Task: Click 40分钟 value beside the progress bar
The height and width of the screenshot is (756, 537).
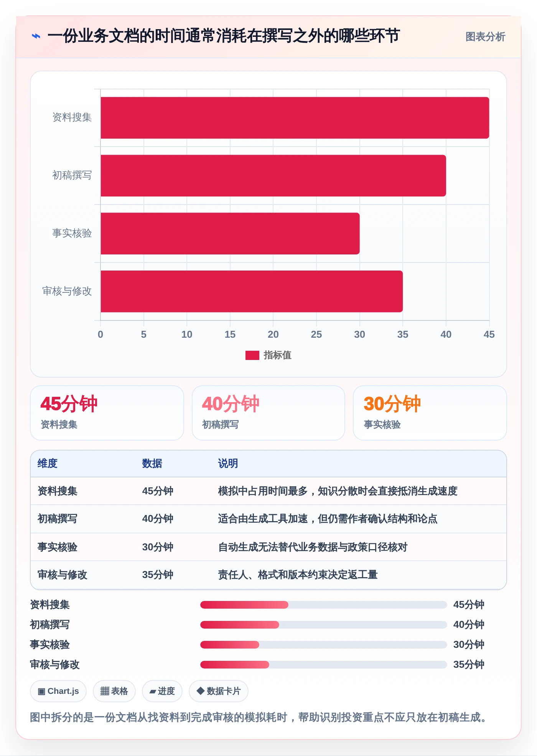Action: (x=469, y=625)
